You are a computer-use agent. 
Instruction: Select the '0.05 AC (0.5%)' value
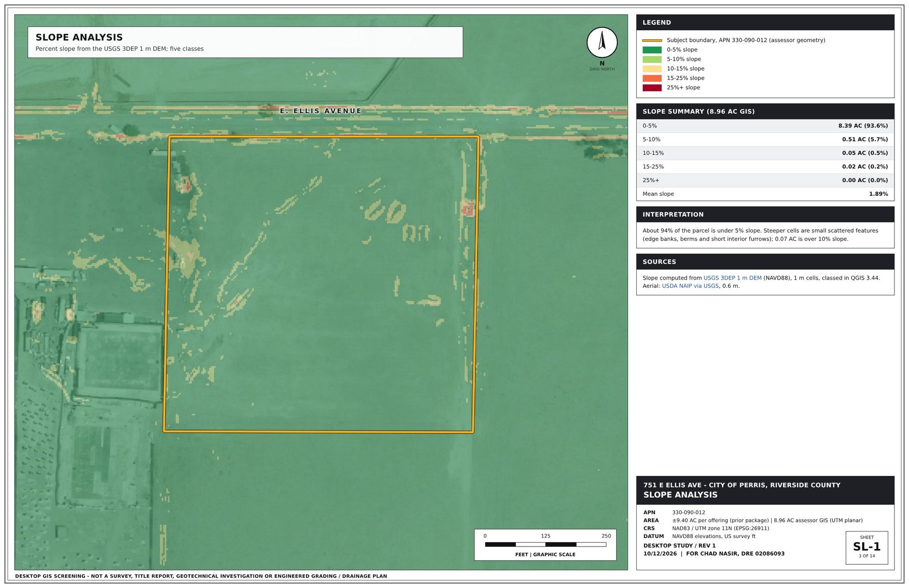pos(865,153)
